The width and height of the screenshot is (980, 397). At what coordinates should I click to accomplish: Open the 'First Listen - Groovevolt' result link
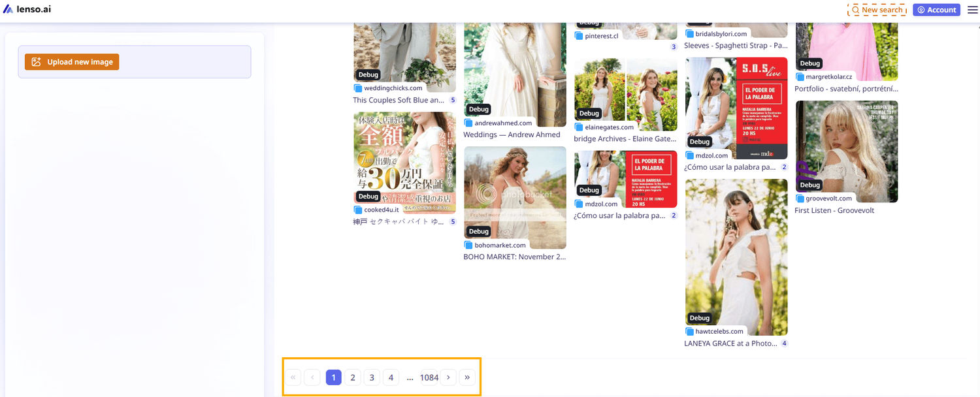point(834,210)
